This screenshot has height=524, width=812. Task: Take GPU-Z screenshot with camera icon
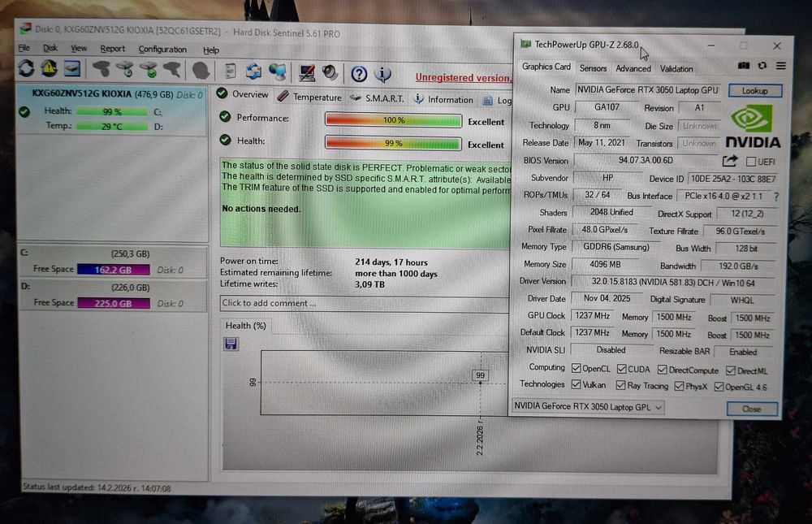[744, 66]
